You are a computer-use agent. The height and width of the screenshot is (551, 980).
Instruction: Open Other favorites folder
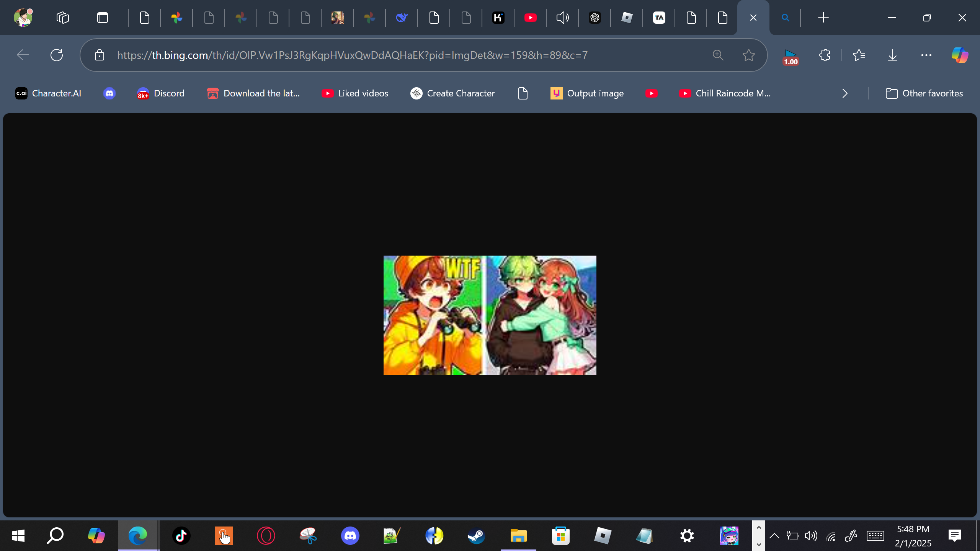(x=924, y=93)
